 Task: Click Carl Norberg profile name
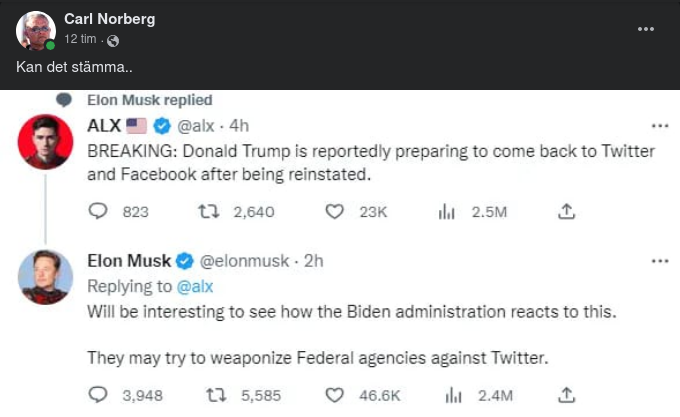click(x=109, y=19)
